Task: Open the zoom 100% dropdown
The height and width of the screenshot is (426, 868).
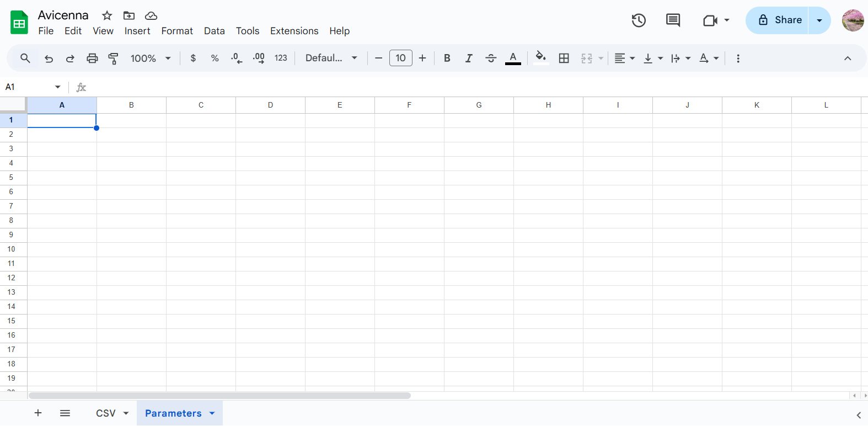Action: coord(151,58)
